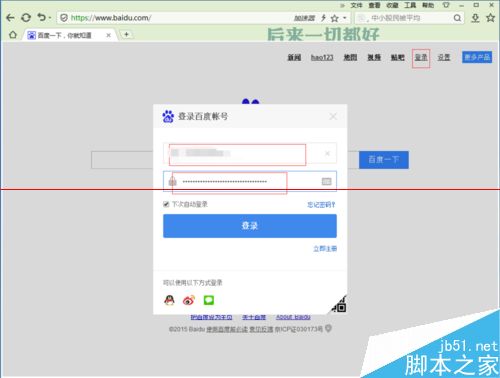This screenshot has height=378, width=500.
Task: Log in with the green WeChat icon
Action: (x=209, y=300)
